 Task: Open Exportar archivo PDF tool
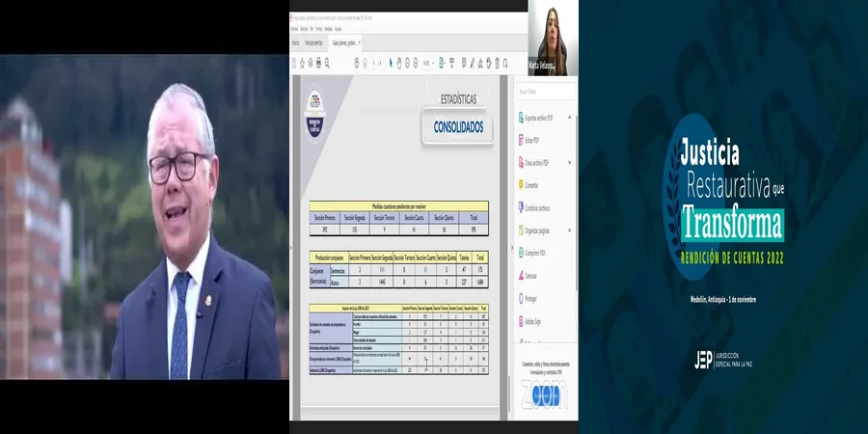pos(538,118)
